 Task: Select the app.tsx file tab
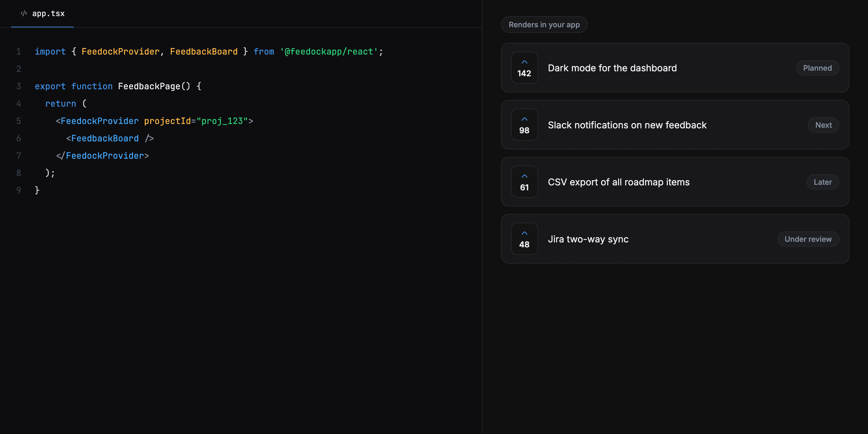[42, 13]
